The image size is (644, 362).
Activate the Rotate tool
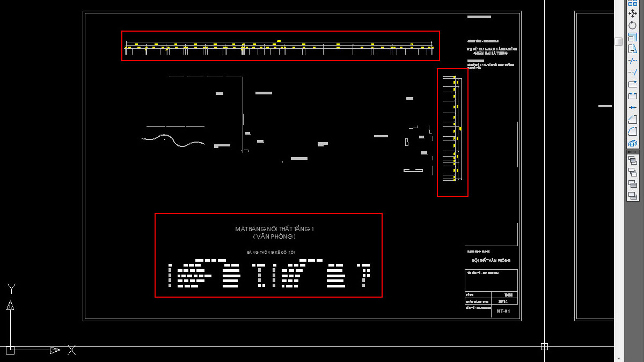(633, 25)
